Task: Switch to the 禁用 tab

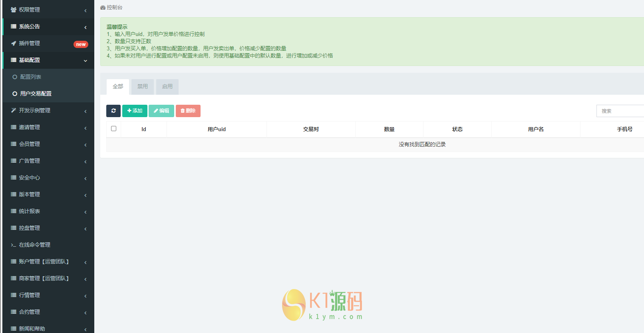Action: point(143,87)
